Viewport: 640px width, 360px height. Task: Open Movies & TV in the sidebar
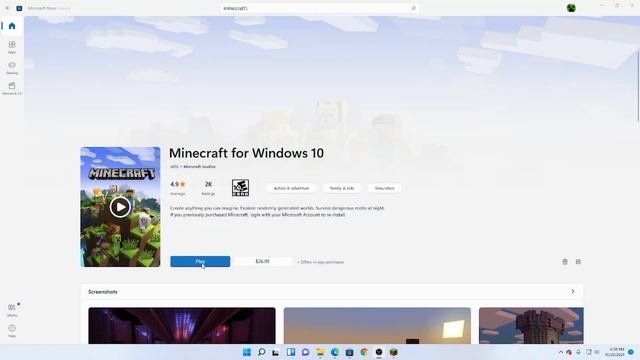tap(12, 88)
